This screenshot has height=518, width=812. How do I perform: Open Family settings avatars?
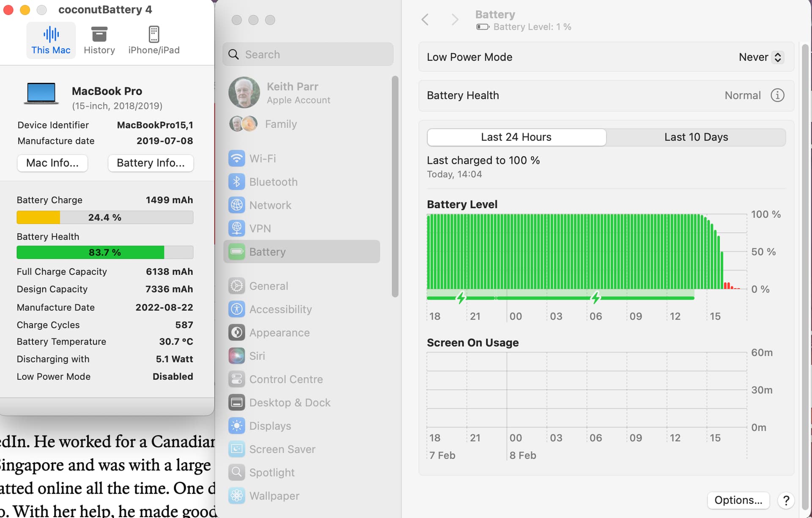click(x=243, y=124)
